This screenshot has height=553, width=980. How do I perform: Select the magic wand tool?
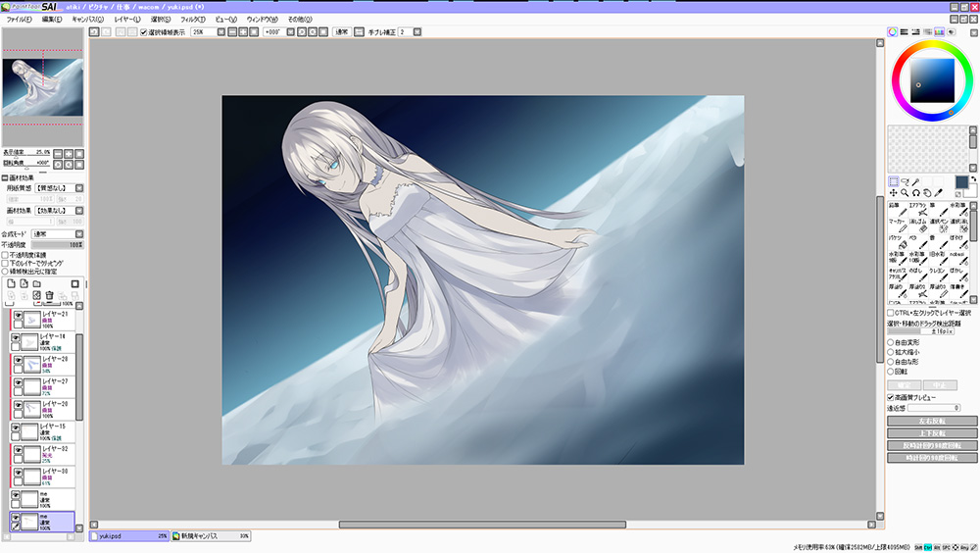tap(916, 182)
